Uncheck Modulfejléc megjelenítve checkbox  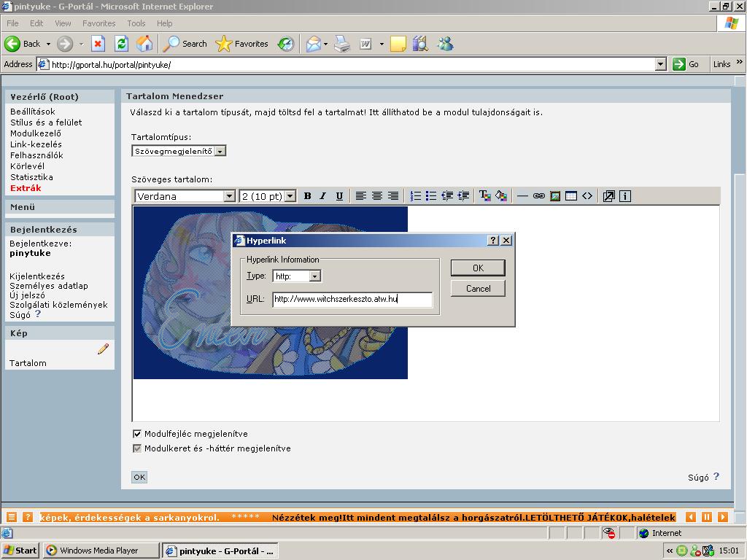[x=137, y=434]
